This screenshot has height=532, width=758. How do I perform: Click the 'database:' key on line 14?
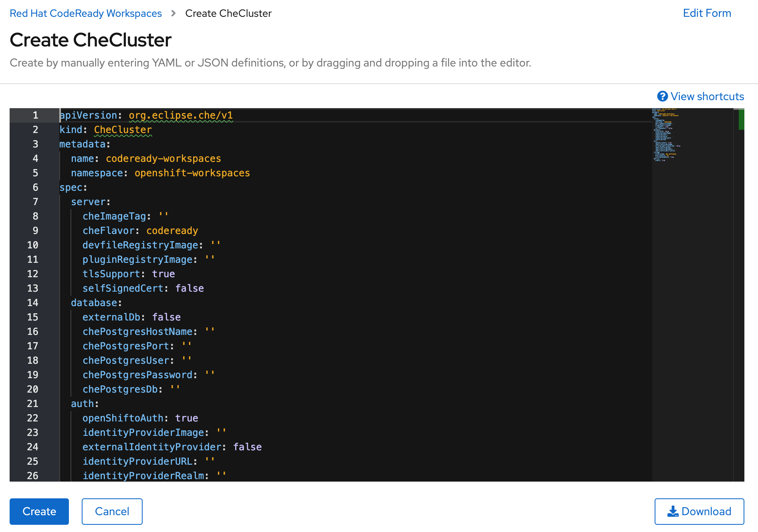[97, 303]
